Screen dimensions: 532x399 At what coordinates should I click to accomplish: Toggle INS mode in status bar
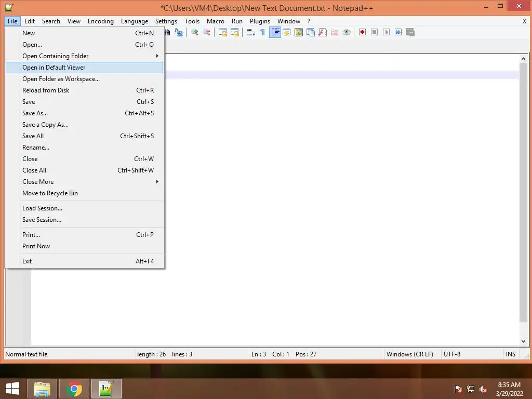[x=511, y=354]
